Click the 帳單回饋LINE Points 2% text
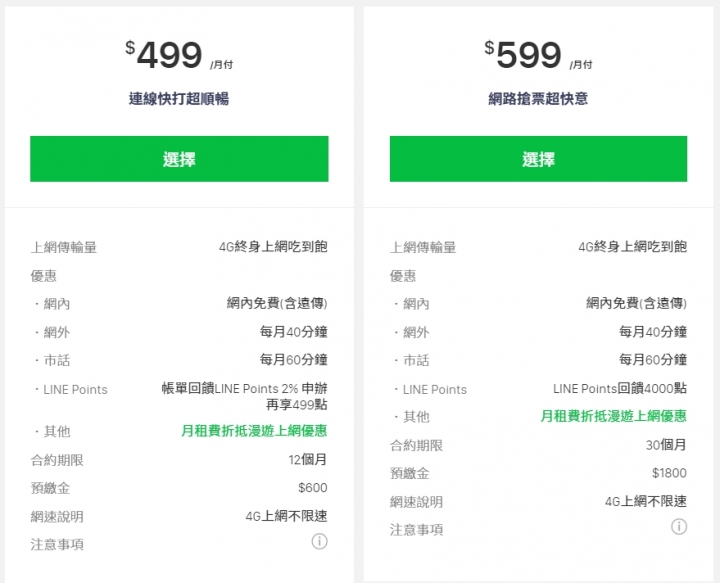The width and height of the screenshot is (720, 583). click(230, 388)
